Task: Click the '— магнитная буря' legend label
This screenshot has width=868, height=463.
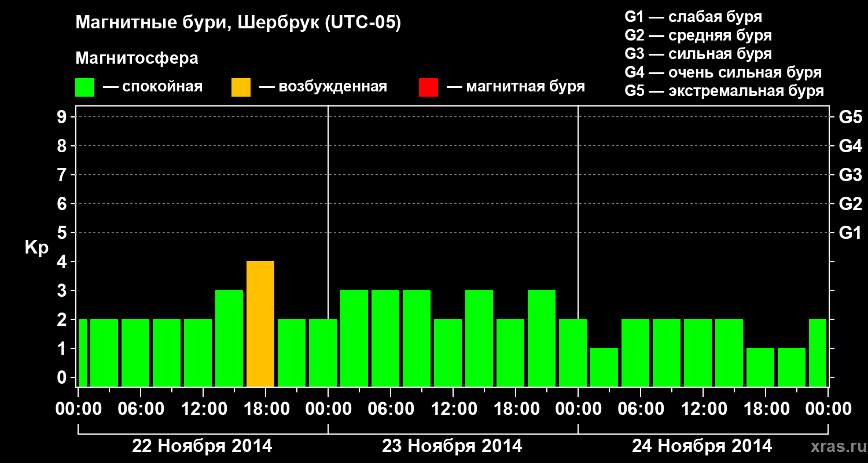Action: tap(516, 87)
